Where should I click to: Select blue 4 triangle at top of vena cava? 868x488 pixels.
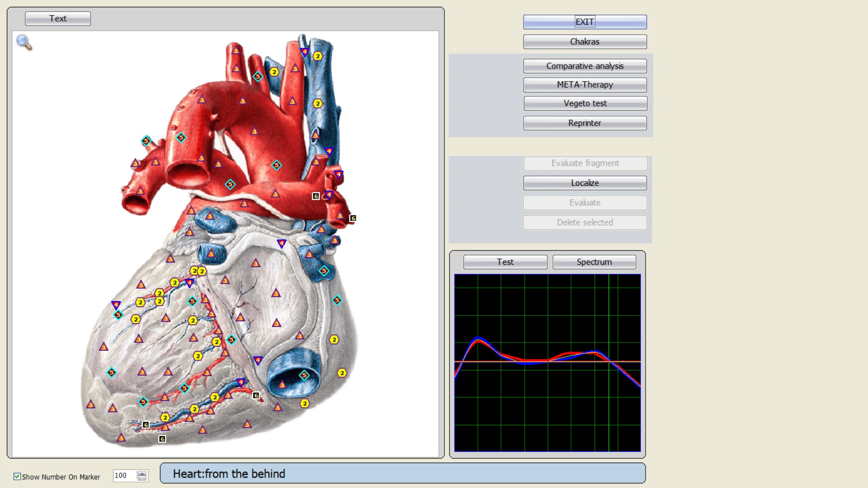click(305, 52)
